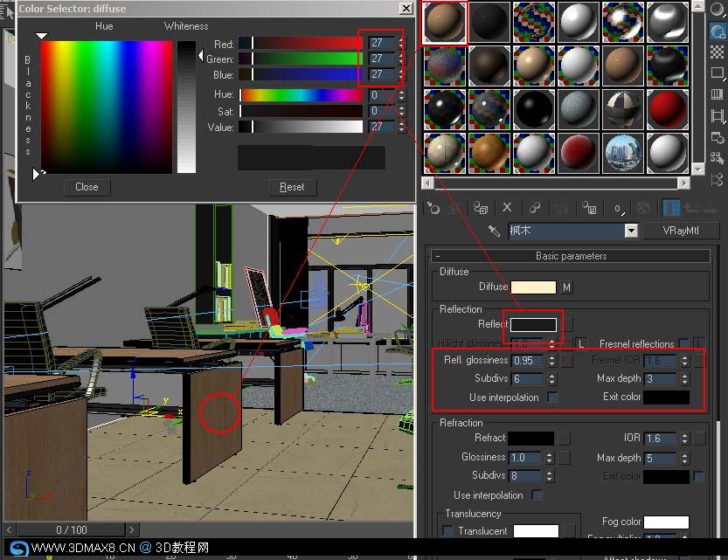Click the Make Preview filmstrip icon
The width and height of the screenshot is (728, 560).
point(718,115)
